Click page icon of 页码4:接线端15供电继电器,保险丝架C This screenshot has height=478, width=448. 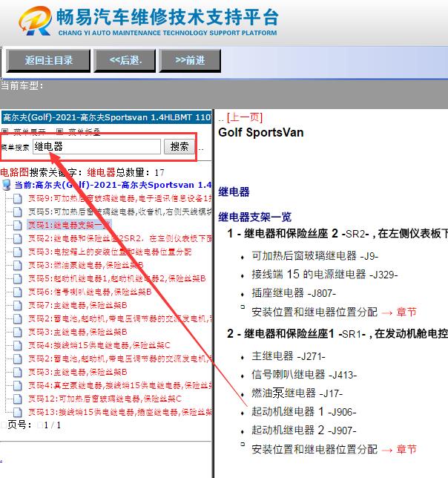pyautogui.click(x=18, y=345)
